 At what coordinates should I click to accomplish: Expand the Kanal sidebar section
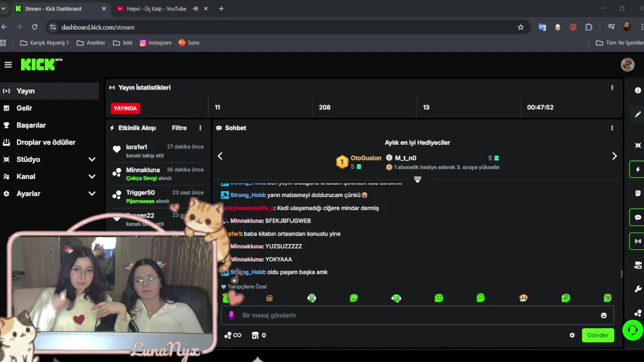92,176
